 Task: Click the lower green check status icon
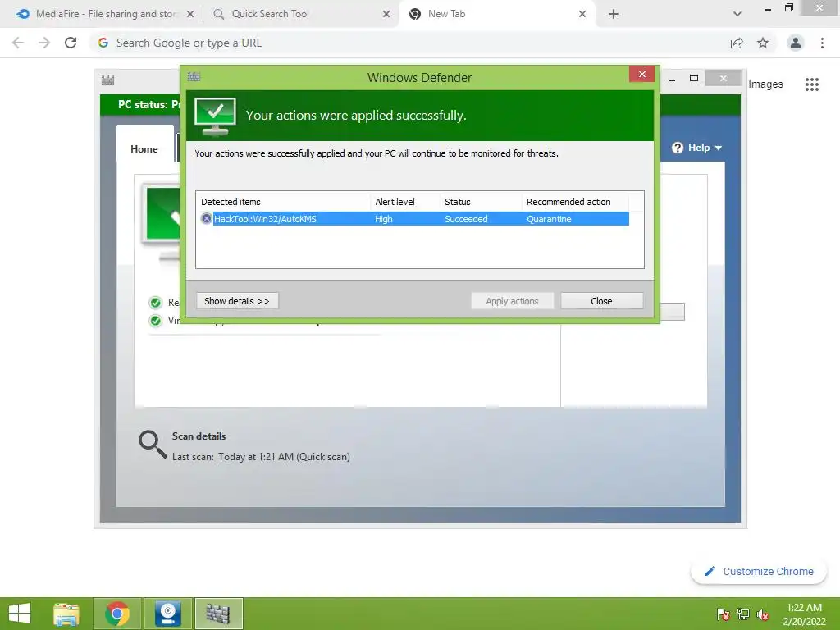click(155, 321)
